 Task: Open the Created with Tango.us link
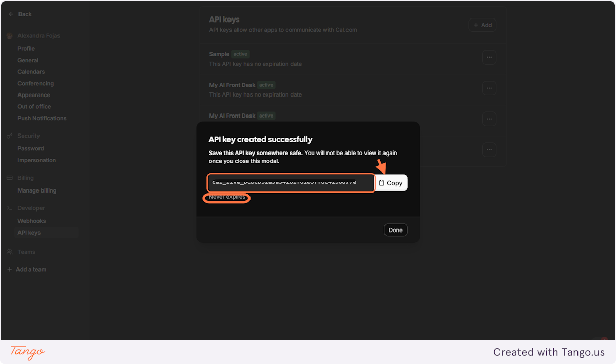[x=548, y=352]
